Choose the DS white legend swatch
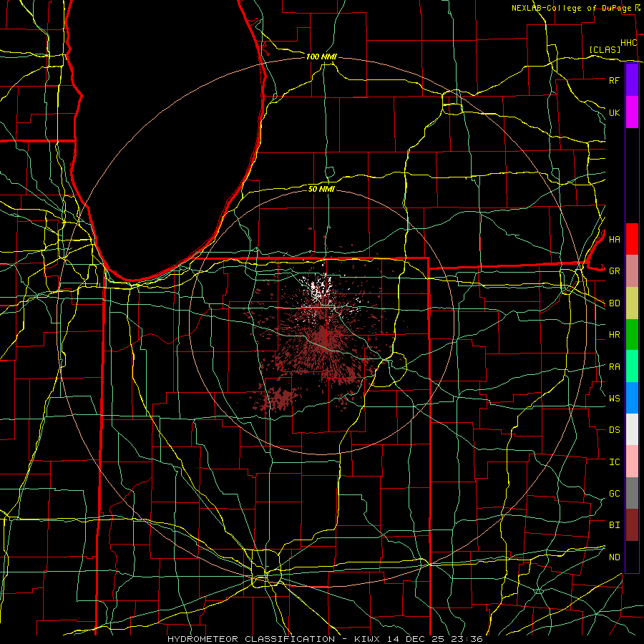 point(632,429)
